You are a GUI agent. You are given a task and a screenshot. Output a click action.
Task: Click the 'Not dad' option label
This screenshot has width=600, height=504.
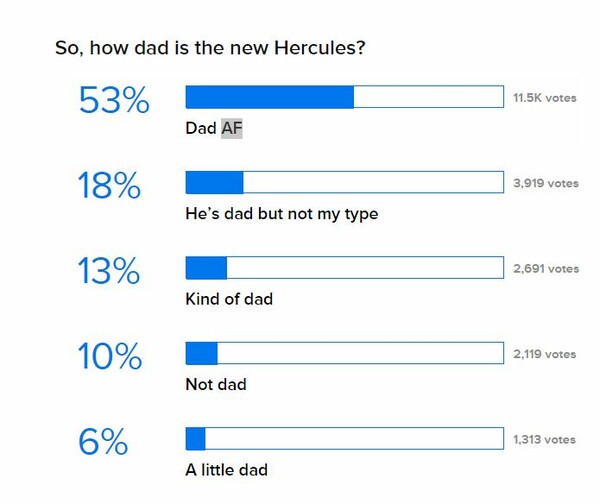216,385
